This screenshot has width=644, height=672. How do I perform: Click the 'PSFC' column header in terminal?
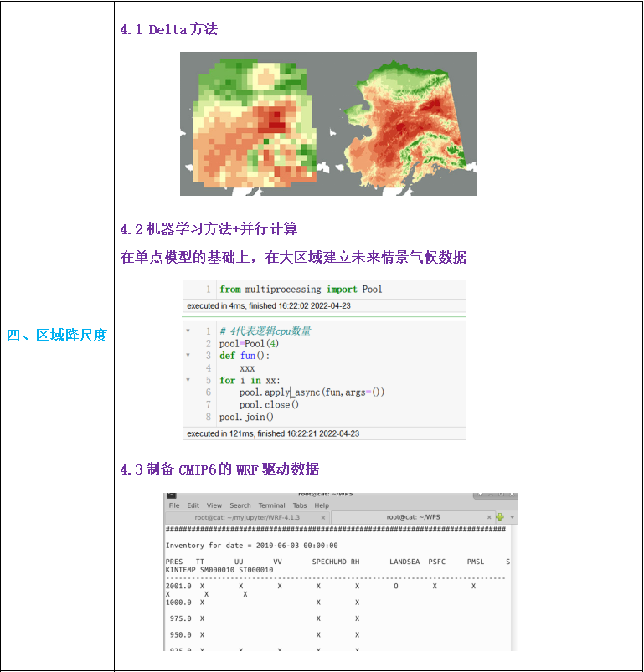click(x=436, y=562)
